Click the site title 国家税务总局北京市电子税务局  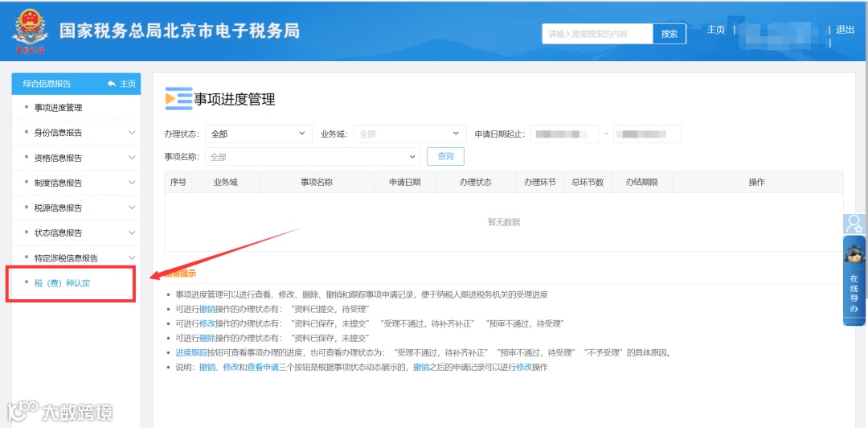[x=180, y=31]
